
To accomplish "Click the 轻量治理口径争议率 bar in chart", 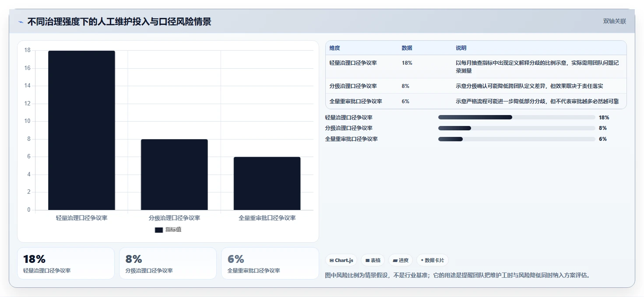I will 81,130.
